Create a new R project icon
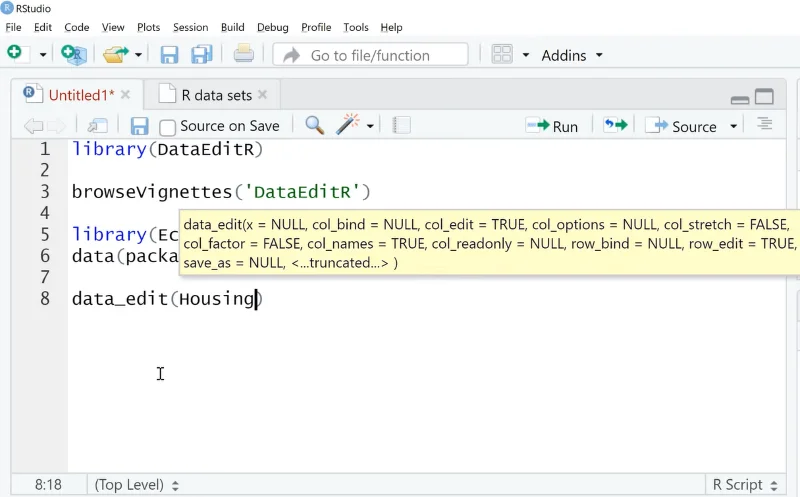 [74, 55]
